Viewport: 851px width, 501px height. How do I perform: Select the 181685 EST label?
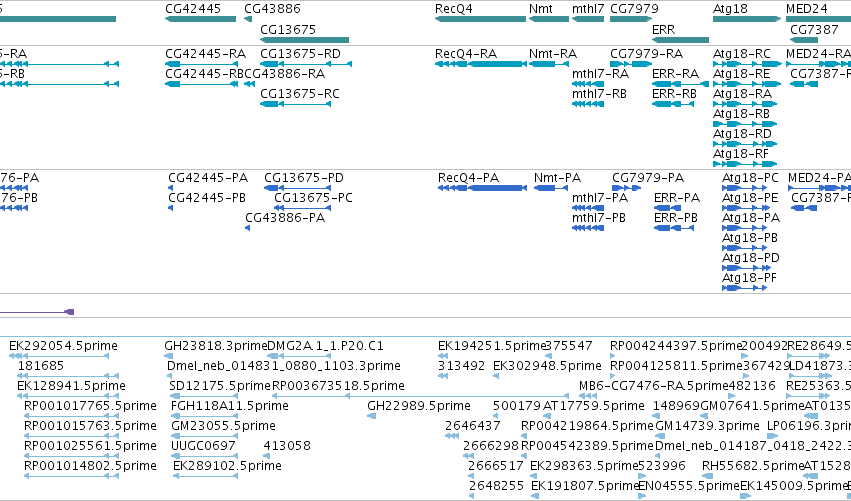(x=41, y=366)
